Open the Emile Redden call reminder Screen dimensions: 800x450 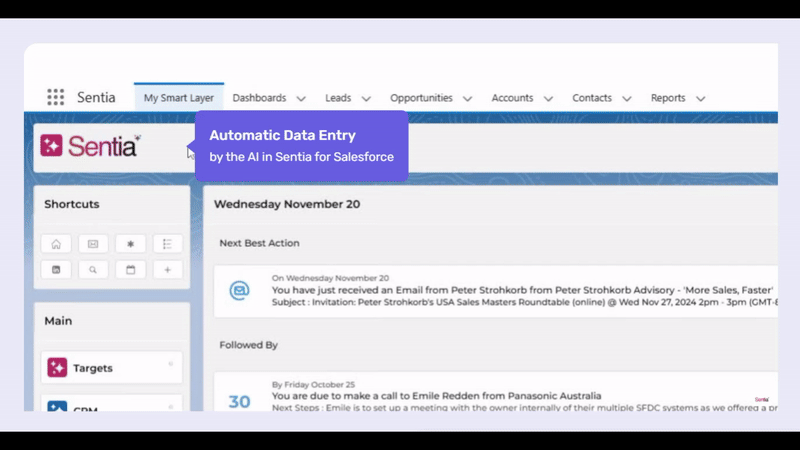(x=496, y=392)
